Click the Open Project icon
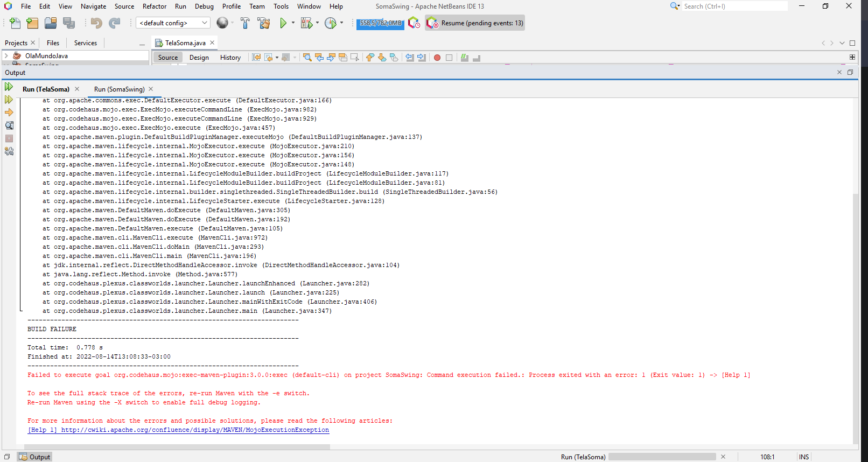Screen dimensions: 868x462 [x=51, y=23]
